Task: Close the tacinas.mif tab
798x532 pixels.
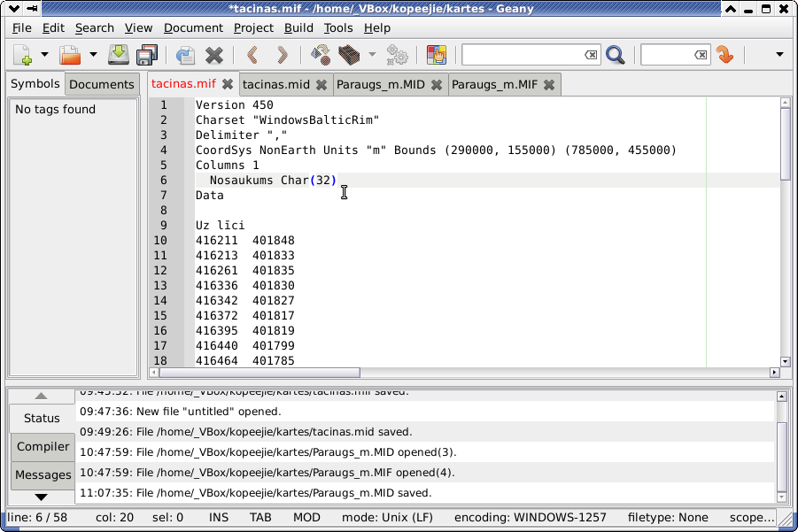Action: click(x=228, y=84)
